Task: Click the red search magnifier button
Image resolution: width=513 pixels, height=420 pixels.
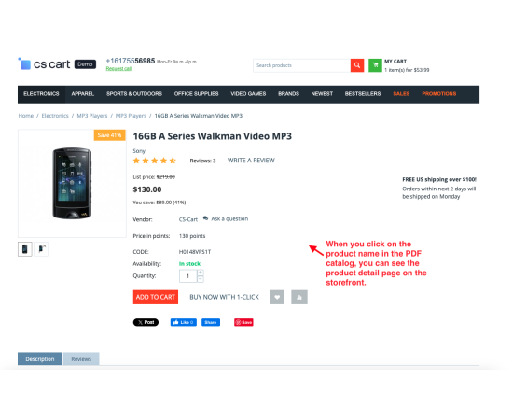Action: 357,65
